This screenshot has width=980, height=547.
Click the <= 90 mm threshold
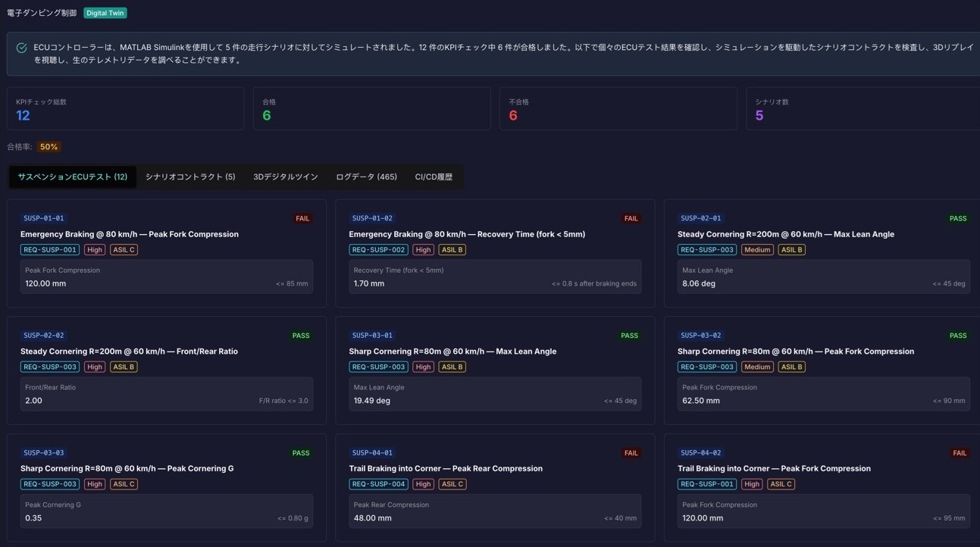point(949,402)
